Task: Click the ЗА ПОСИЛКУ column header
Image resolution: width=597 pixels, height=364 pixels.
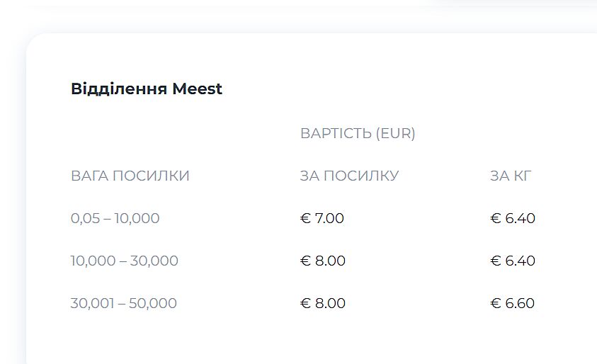Action: [349, 176]
